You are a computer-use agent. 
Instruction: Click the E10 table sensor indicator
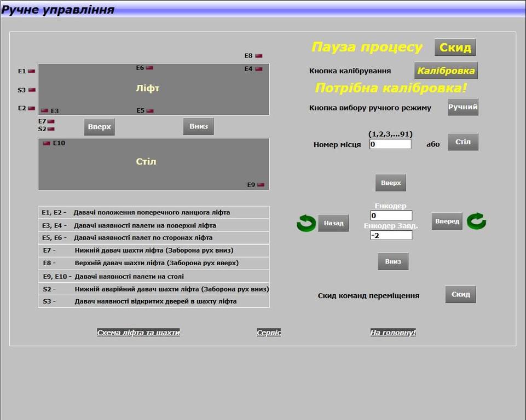point(47,143)
